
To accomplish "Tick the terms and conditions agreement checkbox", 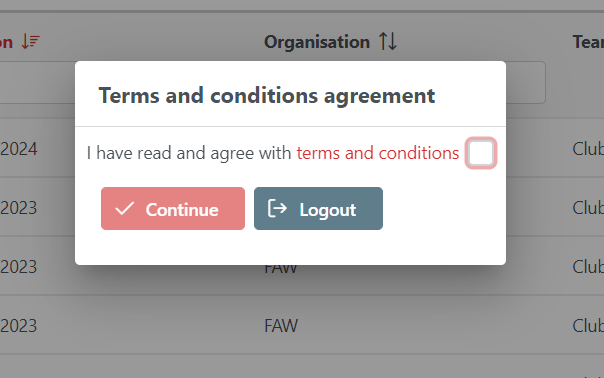I will click(481, 153).
